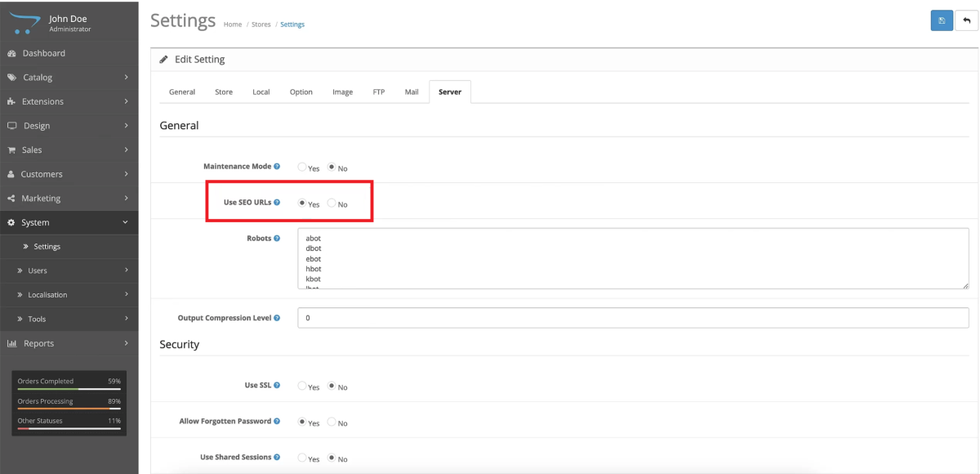980x474 pixels.
Task: Click the Dashboard gauge icon
Action: coord(11,54)
